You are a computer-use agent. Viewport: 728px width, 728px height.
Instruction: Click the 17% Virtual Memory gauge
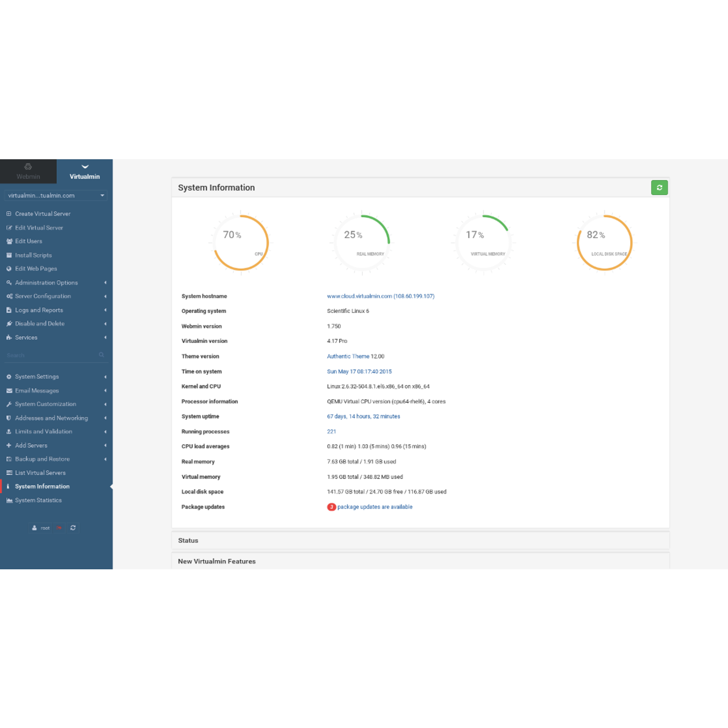click(x=483, y=243)
